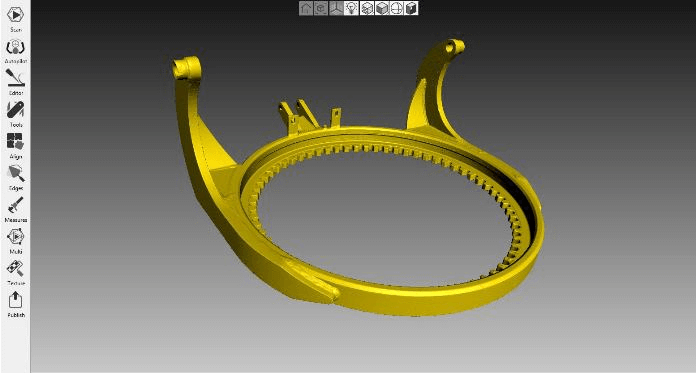Select the Align puzzle icon
This screenshot has height=373, width=696.
point(15,142)
